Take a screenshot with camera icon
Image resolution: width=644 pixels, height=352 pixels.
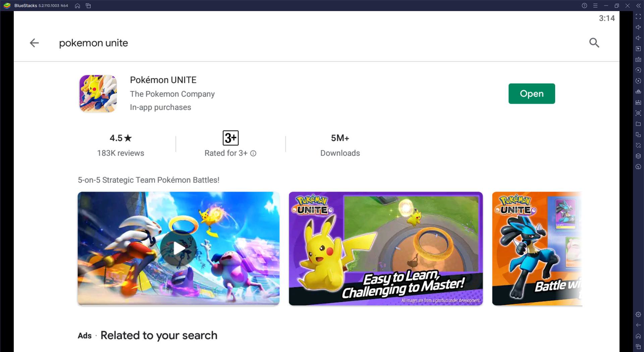point(638,113)
